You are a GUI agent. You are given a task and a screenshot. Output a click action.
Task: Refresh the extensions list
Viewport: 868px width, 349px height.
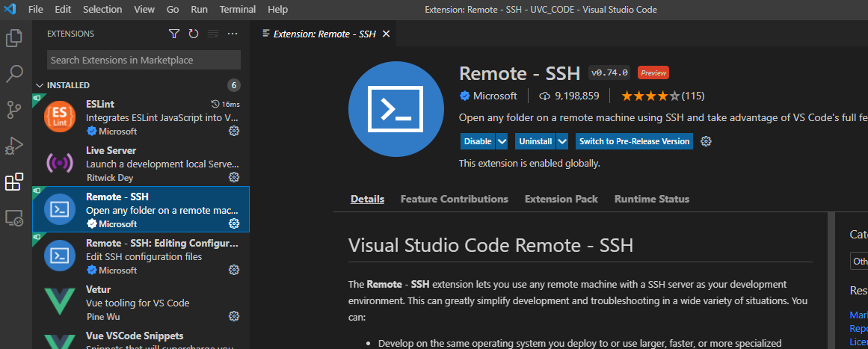(193, 34)
